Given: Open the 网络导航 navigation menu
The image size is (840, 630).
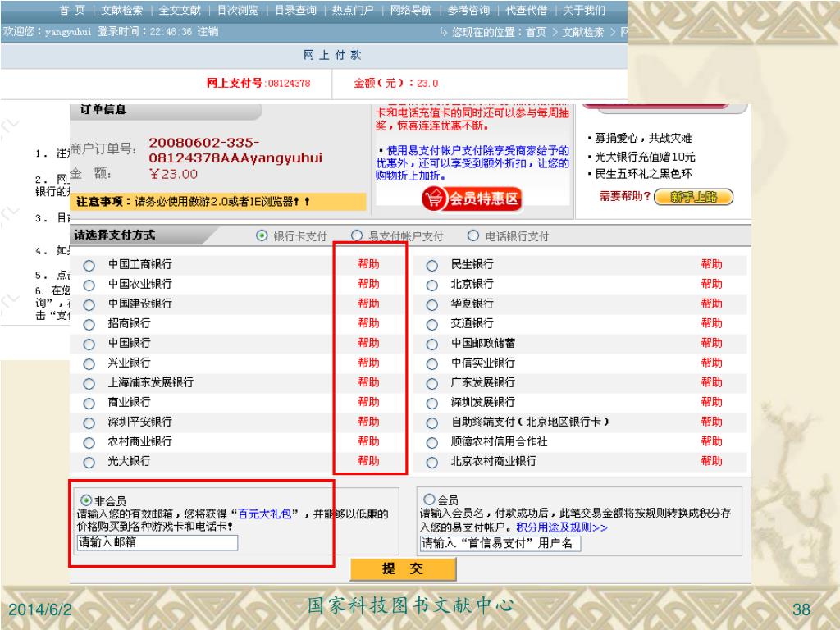Looking at the screenshot, I should [x=411, y=10].
